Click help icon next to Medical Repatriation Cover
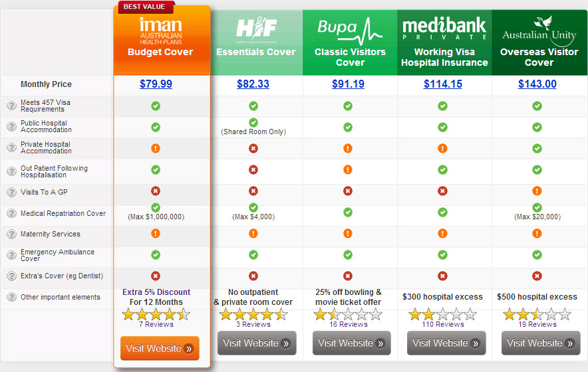 click(11, 214)
